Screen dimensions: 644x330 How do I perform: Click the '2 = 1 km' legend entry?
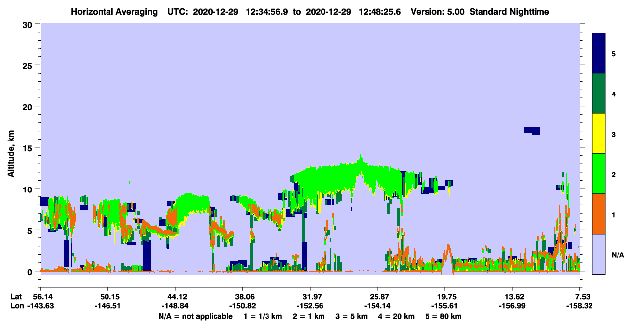(310, 316)
